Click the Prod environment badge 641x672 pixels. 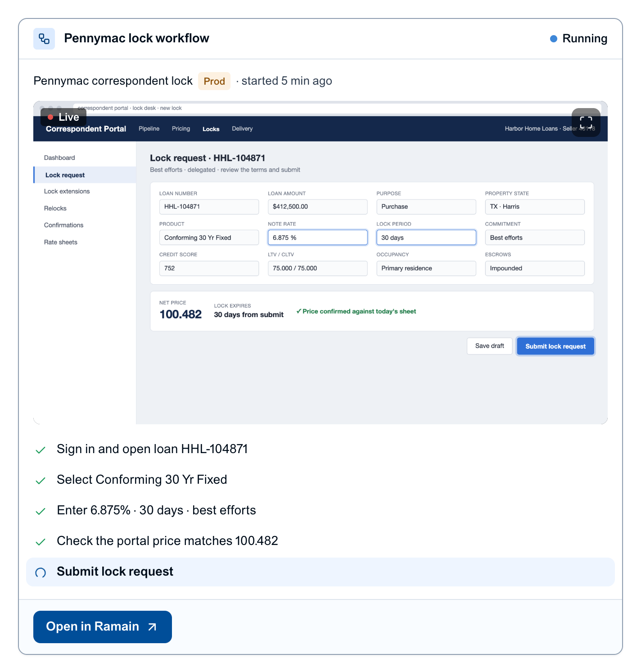(214, 81)
